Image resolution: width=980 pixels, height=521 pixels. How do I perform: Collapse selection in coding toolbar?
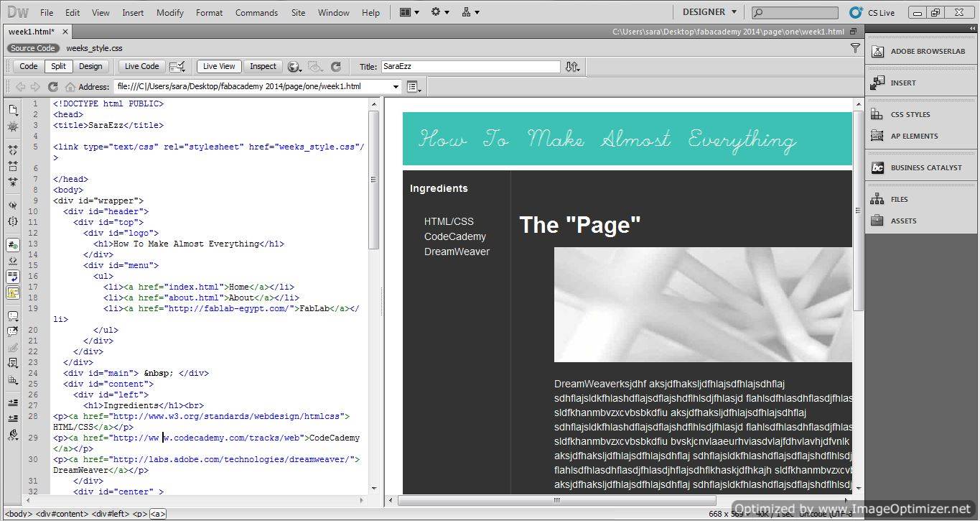point(13,166)
